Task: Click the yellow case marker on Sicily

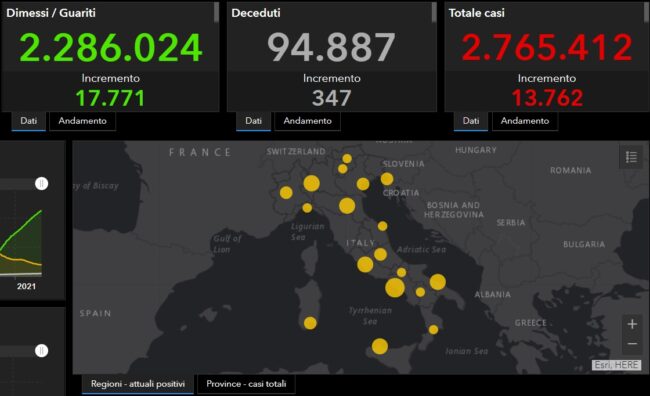Action: 380,346
